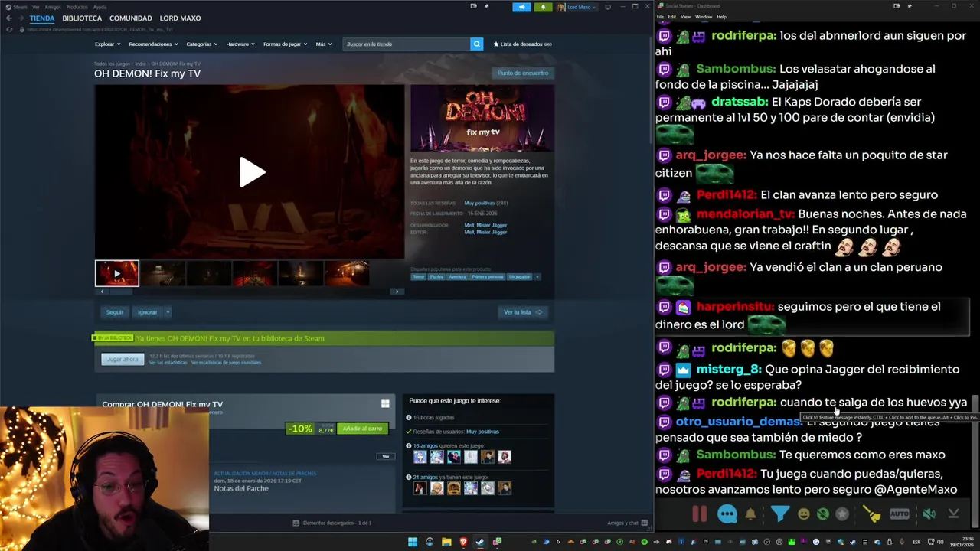Screen dimensions: 980x551
Task: Click the Muy positivas reviews link near the capsule
Action: pyautogui.click(x=479, y=203)
